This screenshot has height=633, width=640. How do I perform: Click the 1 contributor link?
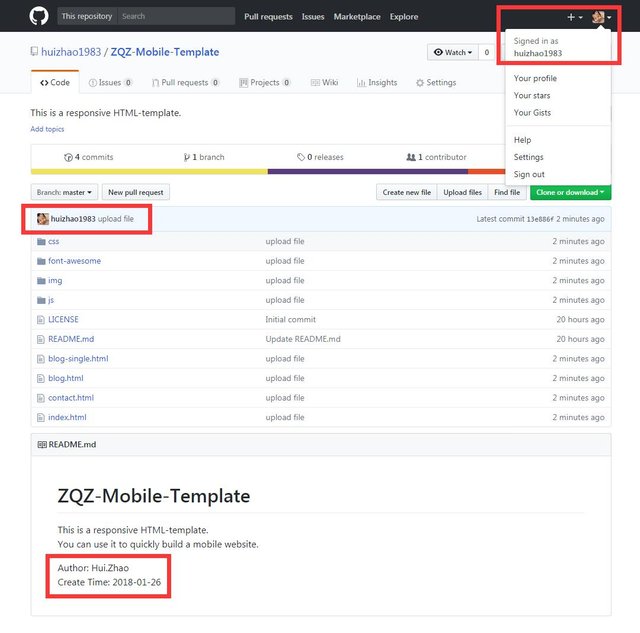pyautogui.click(x=436, y=157)
